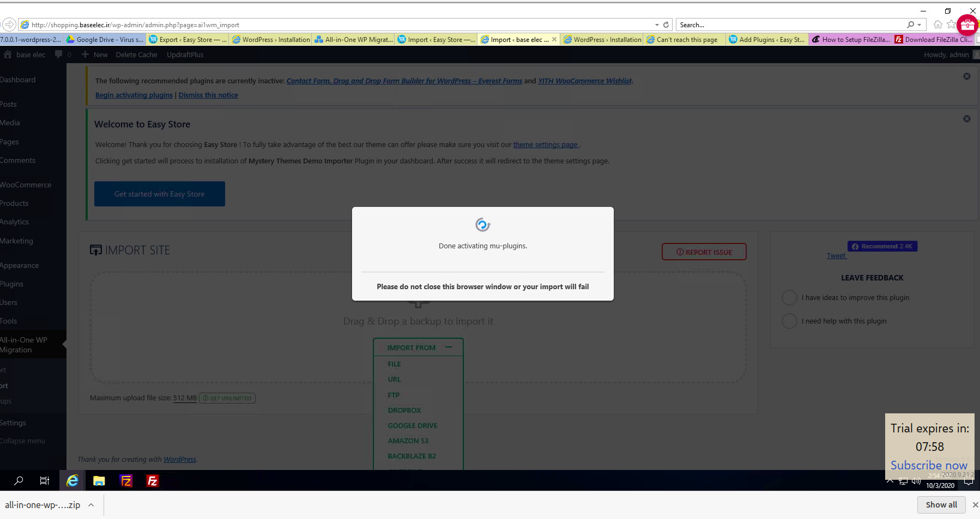Open How to Setup FileZilla tab

(850, 39)
